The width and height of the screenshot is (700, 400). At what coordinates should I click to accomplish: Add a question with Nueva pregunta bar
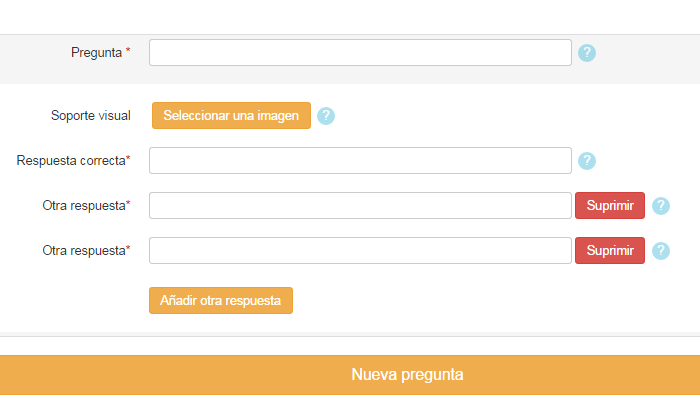(x=350, y=375)
